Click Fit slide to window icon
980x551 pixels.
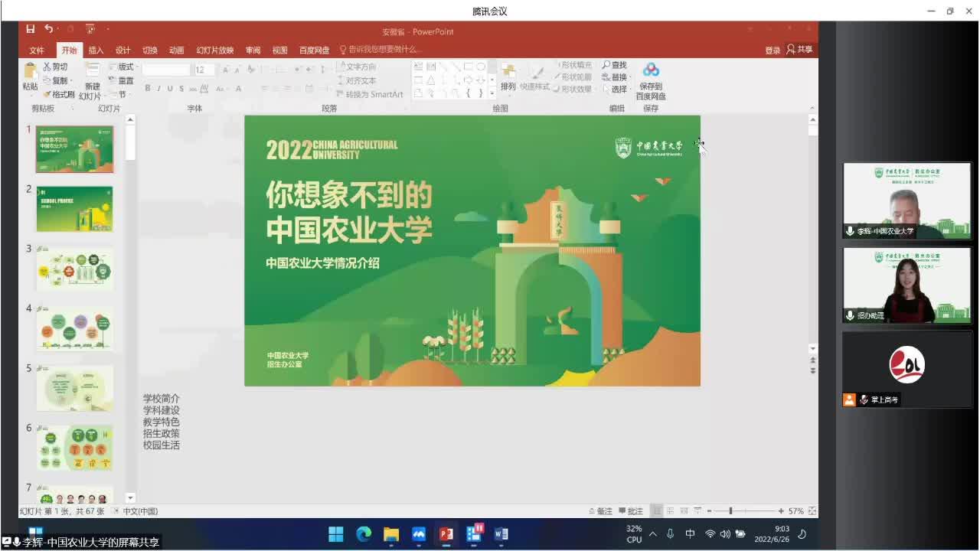[x=812, y=511]
